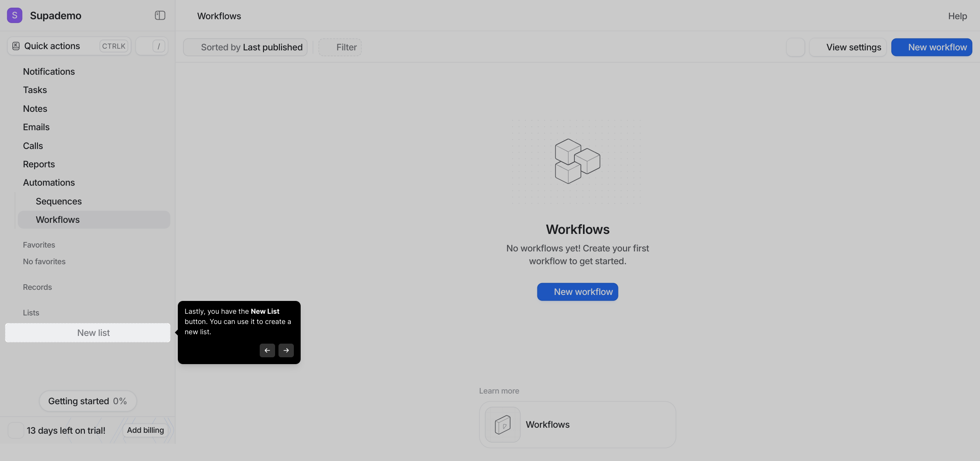Click the 'No favorites' text

point(44,262)
